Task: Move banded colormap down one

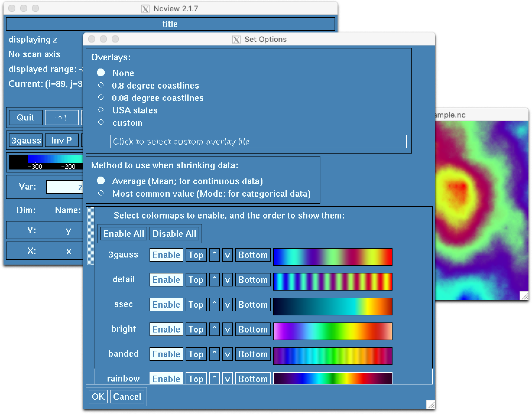Action: pyautogui.click(x=227, y=354)
